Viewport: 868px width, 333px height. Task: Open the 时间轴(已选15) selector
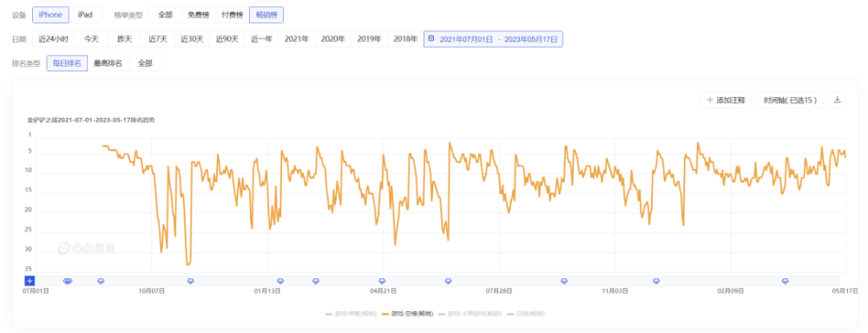pos(790,100)
